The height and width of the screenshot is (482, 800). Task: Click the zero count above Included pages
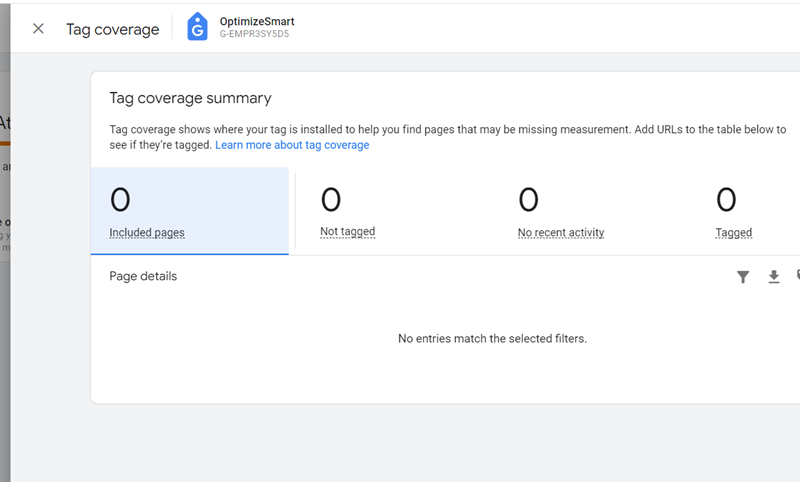tap(120, 201)
